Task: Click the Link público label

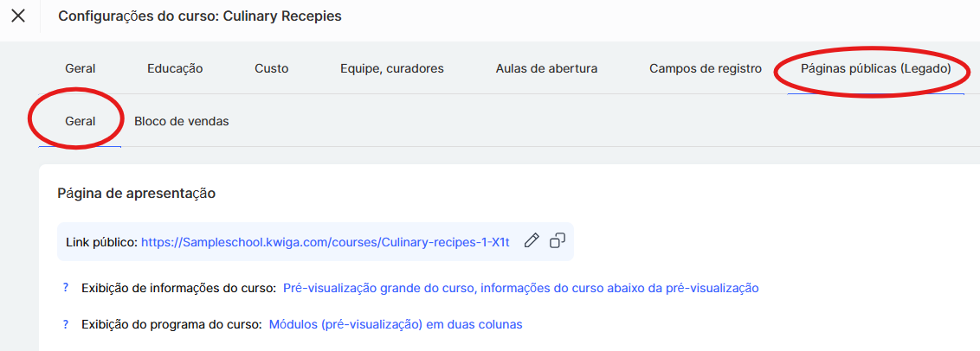Action: point(101,241)
